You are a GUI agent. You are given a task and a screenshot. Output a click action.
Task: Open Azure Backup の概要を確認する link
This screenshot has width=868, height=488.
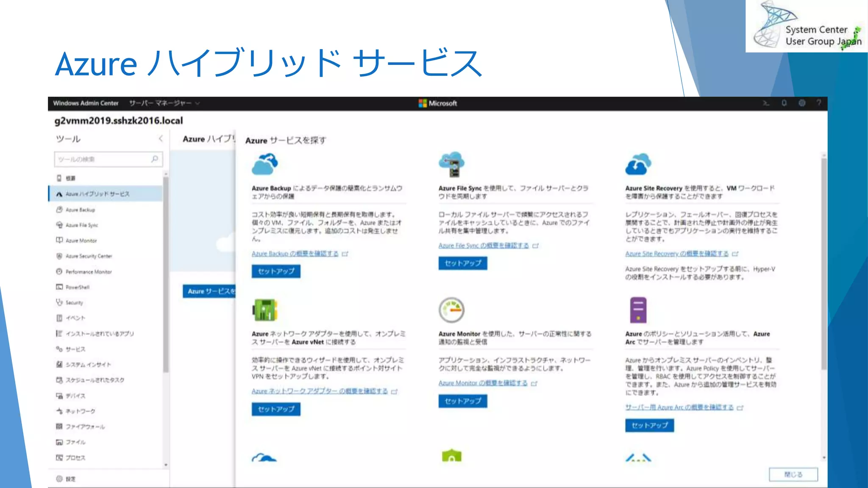pyautogui.click(x=295, y=253)
